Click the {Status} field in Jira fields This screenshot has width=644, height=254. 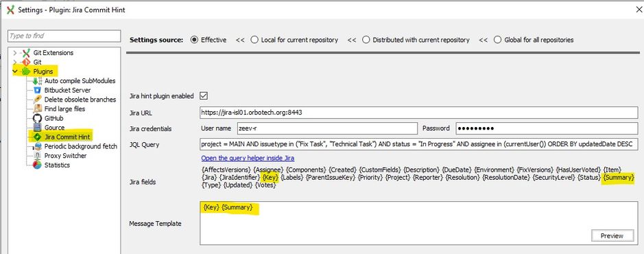pos(589,178)
